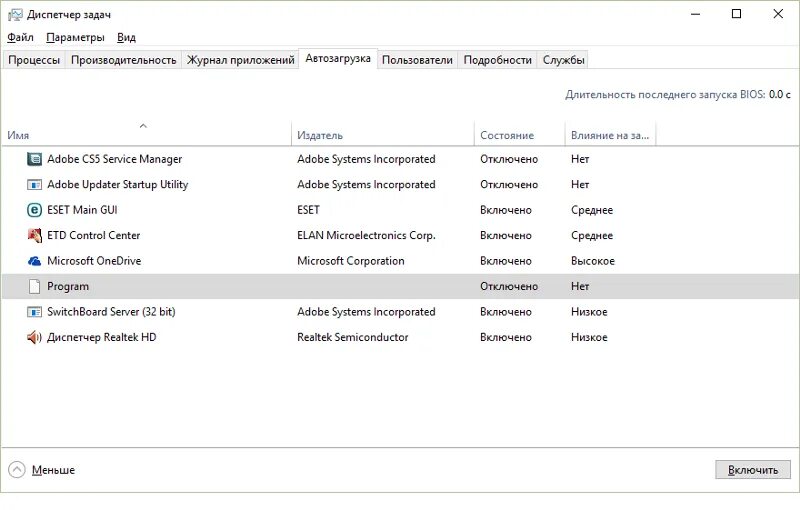Click the Adobe CS5 Service Manager icon

point(35,159)
